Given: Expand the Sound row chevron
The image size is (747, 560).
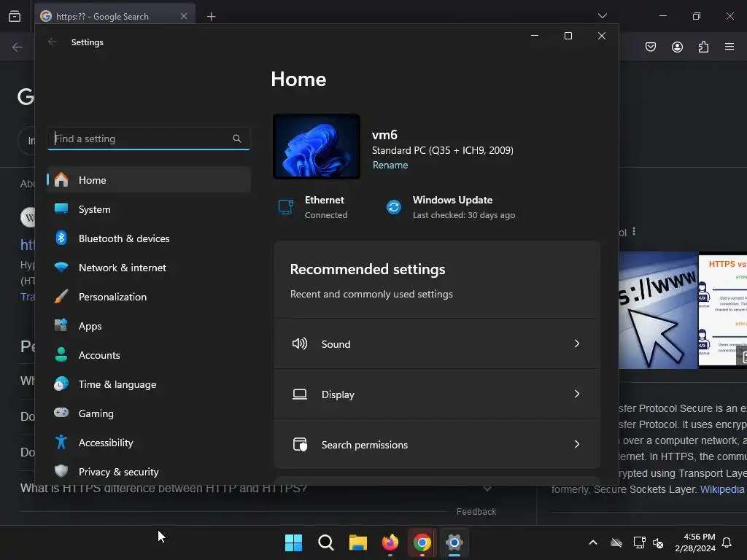Looking at the screenshot, I should pos(577,344).
